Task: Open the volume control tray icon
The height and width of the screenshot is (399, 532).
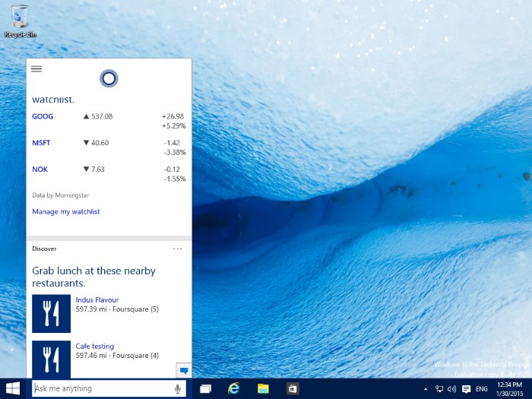Action: [x=451, y=389]
